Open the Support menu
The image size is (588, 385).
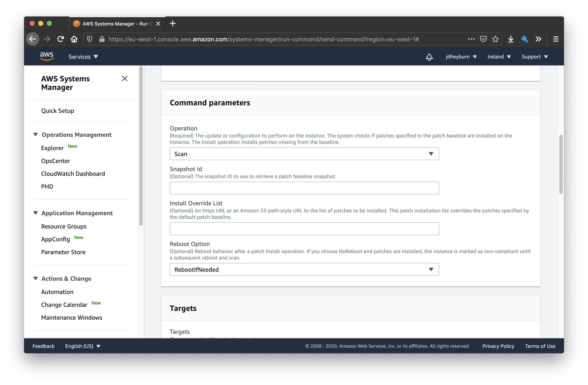535,57
